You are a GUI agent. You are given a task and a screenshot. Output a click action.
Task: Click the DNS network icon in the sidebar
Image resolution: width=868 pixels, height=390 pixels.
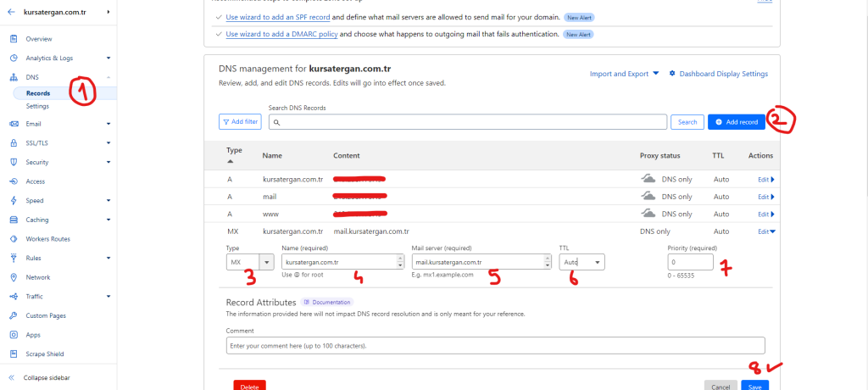(x=14, y=77)
